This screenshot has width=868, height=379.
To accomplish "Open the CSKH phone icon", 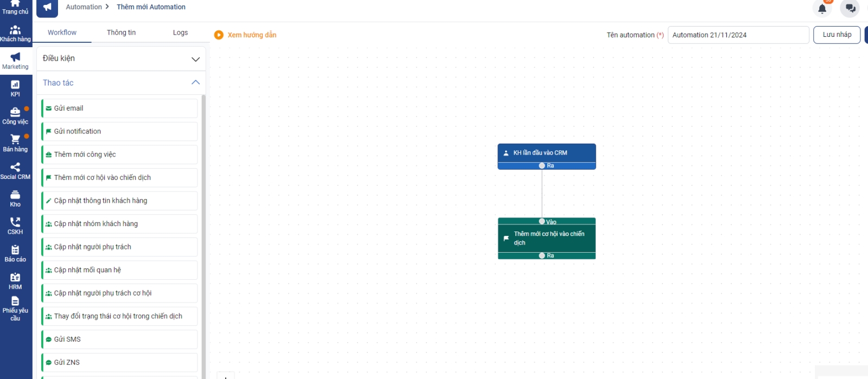I will coord(15,226).
